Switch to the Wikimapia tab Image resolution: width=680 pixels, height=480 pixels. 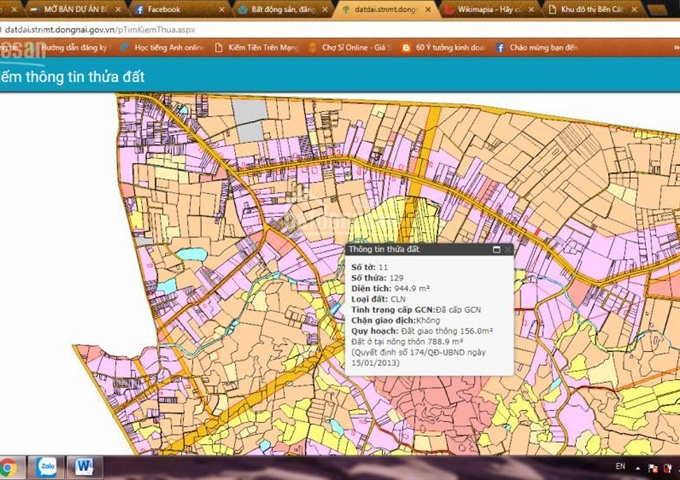(x=487, y=9)
